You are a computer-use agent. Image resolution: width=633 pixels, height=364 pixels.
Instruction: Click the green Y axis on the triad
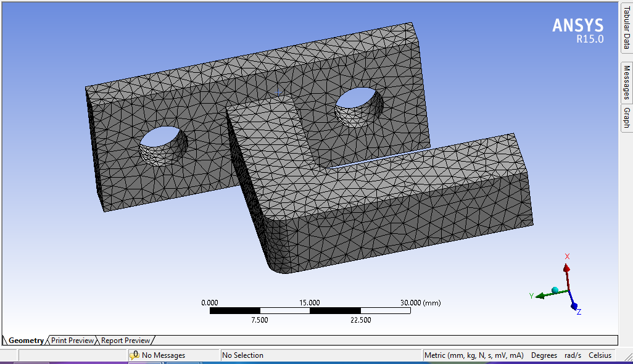point(541,296)
